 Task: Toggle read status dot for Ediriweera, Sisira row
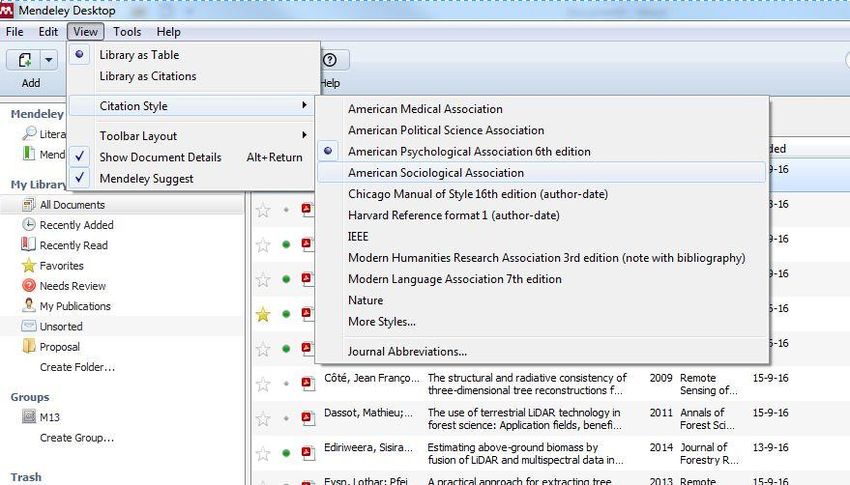tap(286, 453)
